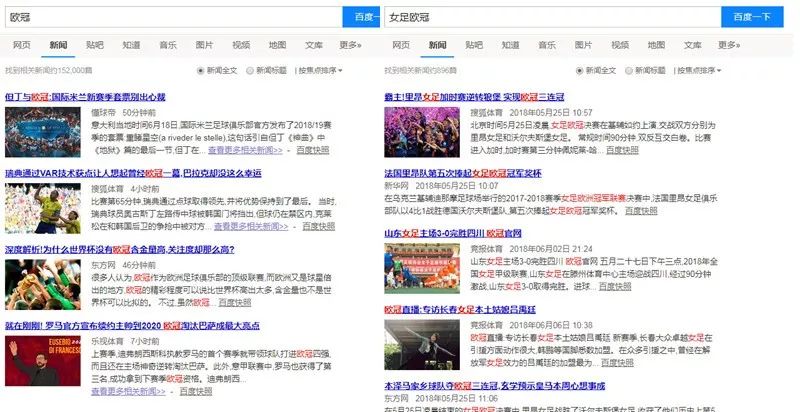
Task: Select 新闻全文 radio on the 女足欧冠 results page
Action: 580,71
